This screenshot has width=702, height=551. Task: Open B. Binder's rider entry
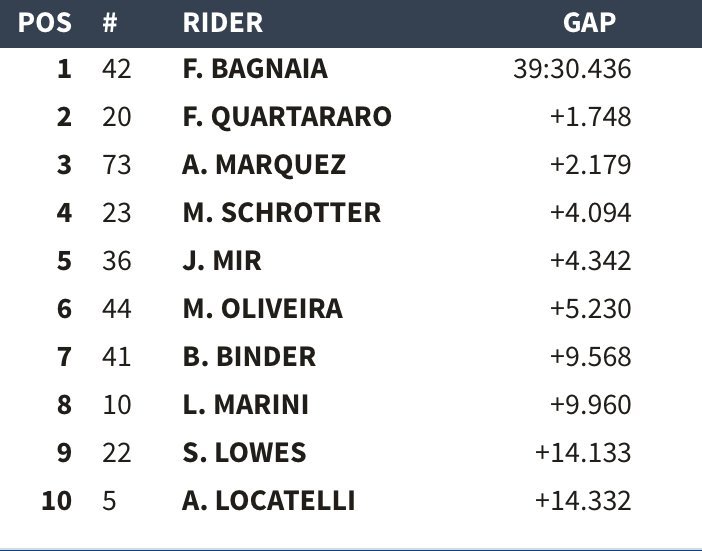(x=249, y=356)
